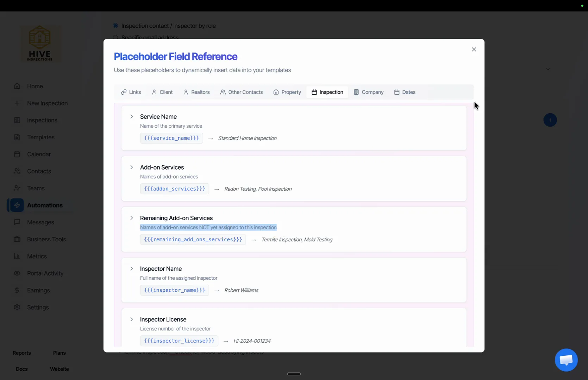Expand the Inspector License placeholder entry

132,319
